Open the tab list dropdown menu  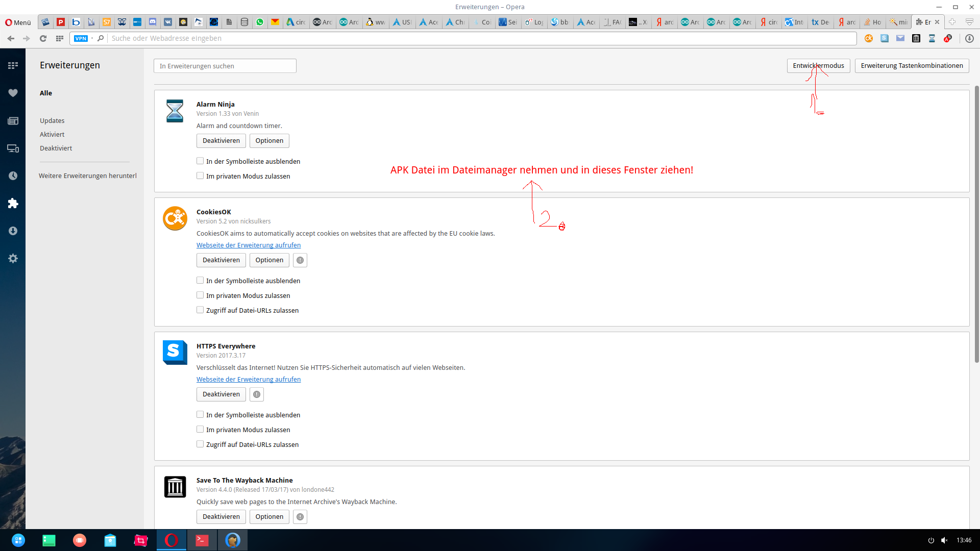tap(969, 22)
